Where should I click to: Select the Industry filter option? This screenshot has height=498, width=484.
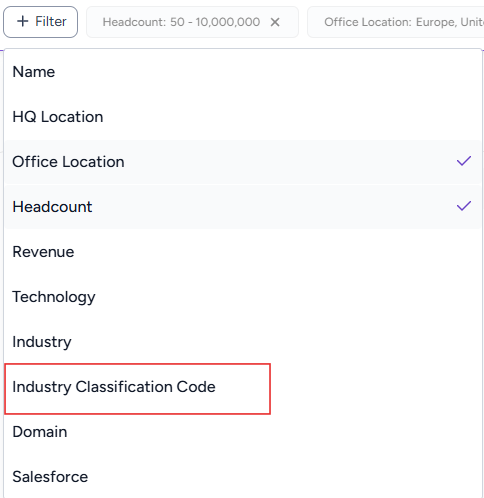point(243,342)
